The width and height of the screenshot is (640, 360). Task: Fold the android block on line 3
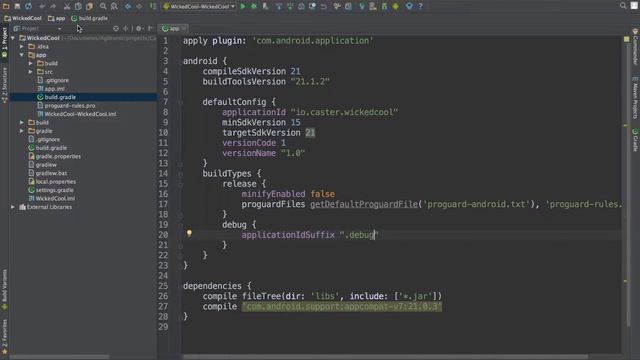pos(180,61)
